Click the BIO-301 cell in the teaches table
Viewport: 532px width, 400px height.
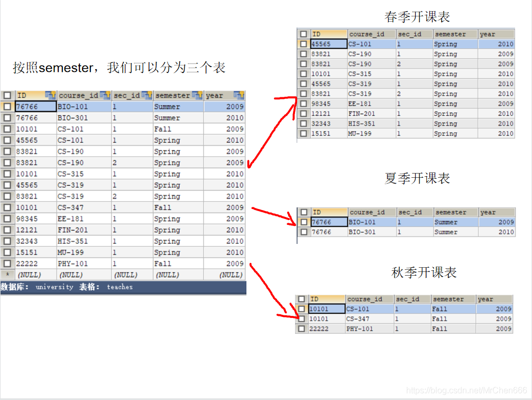(84, 118)
